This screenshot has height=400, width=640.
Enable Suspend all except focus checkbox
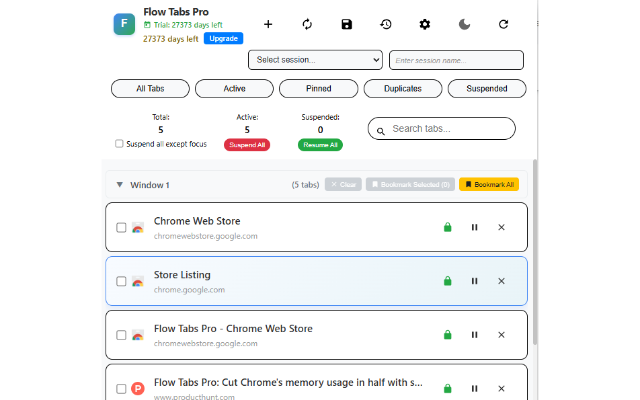point(119,144)
